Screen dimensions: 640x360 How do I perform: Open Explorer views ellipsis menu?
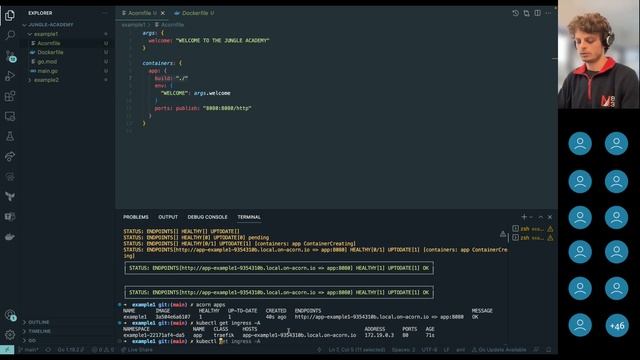[104, 13]
